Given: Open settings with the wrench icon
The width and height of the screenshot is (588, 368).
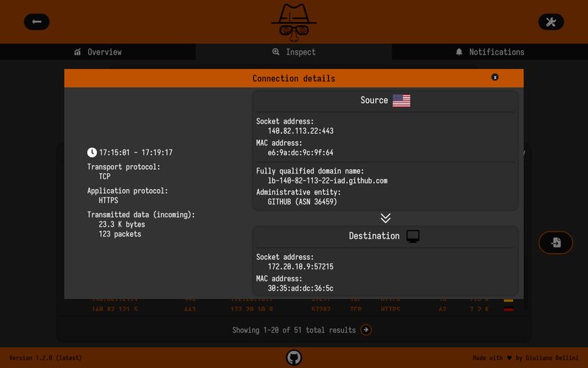Looking at the screenshot, I should (x=551, y=22).
